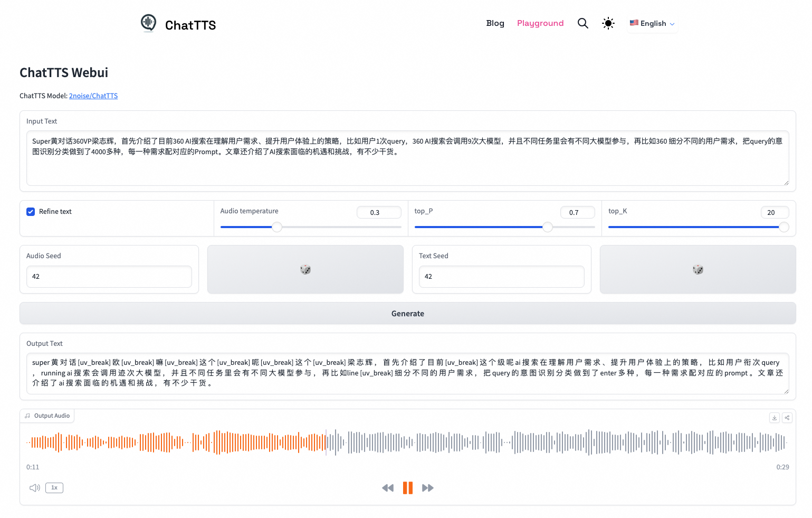Uncheck the Refine text checkbox

click(31, 212)
